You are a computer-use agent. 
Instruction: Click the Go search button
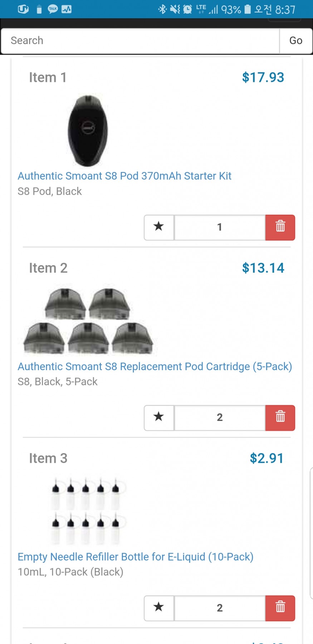(296, 41)
